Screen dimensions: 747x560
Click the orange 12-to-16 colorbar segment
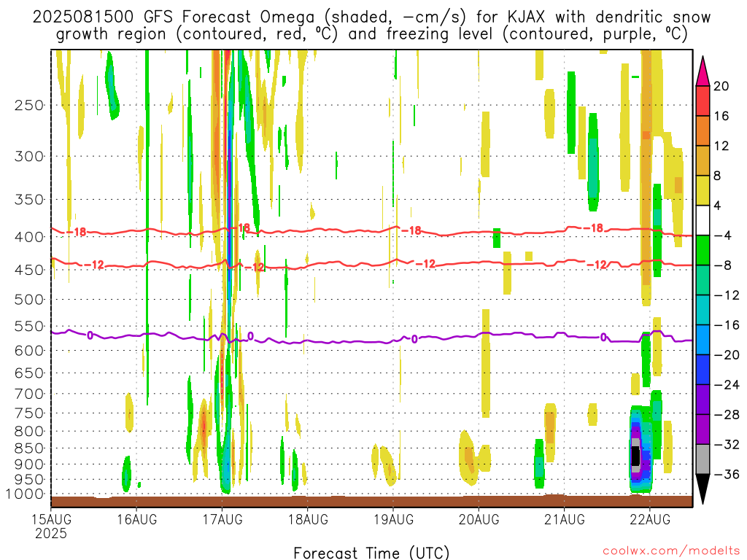pyautogui.click(x=703, y=131)
